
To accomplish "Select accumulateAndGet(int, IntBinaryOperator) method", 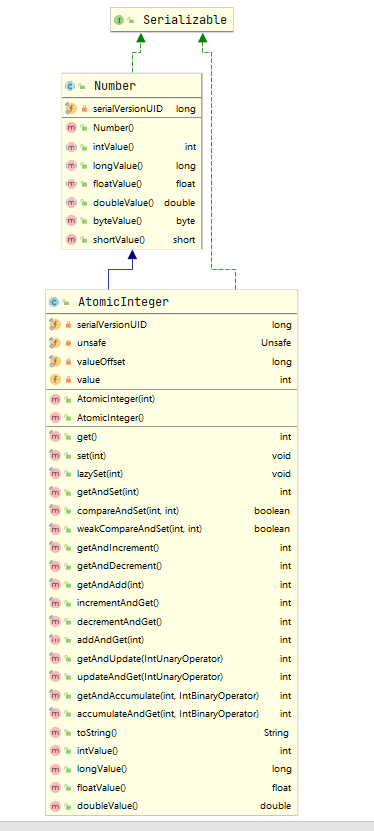I will click(172, 714).
